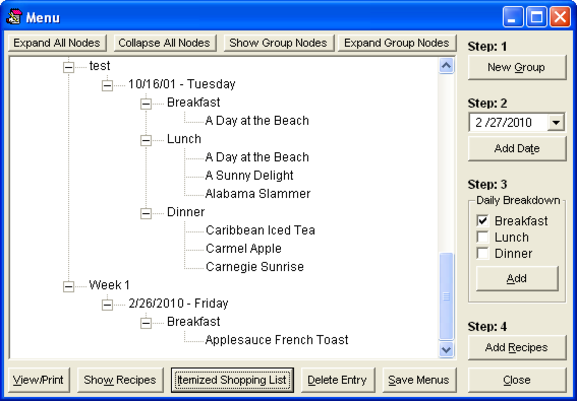
Task: Click Expand All Nodes button
Action: click(57, 43)
